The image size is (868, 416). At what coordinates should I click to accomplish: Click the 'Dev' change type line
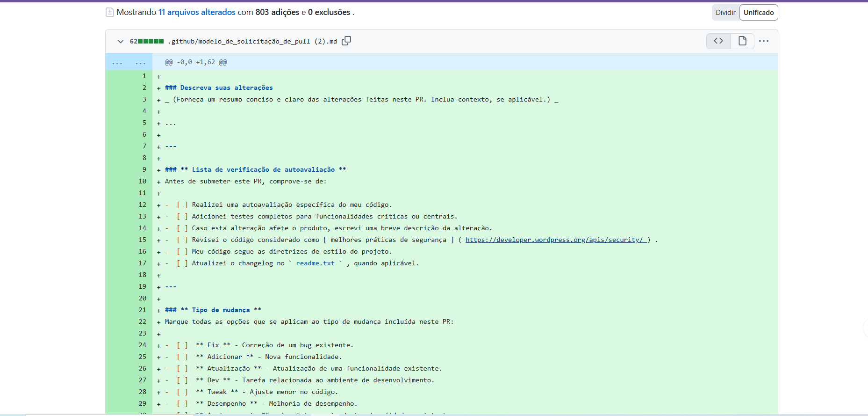[x=315, y=380]
